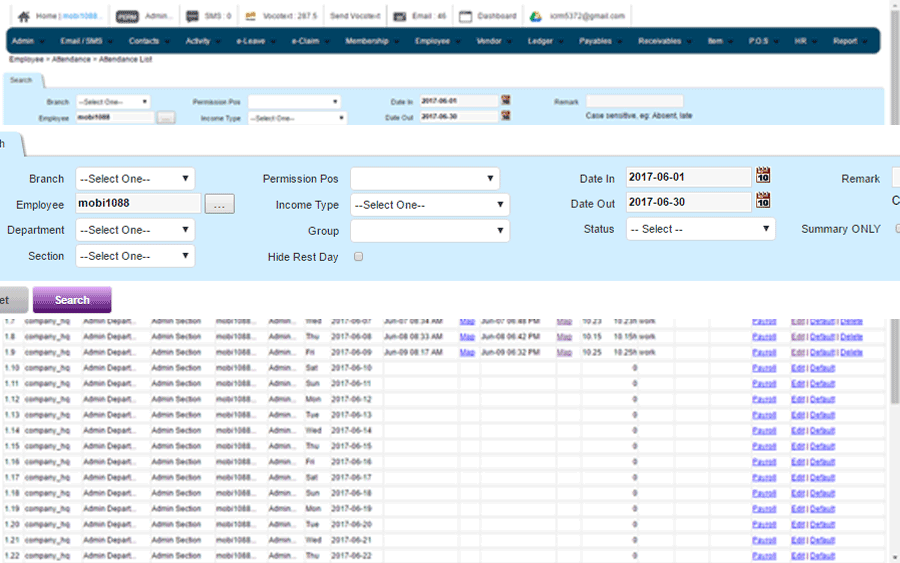Open the HR menu
The image size is (900, 563).
point(805,41)
